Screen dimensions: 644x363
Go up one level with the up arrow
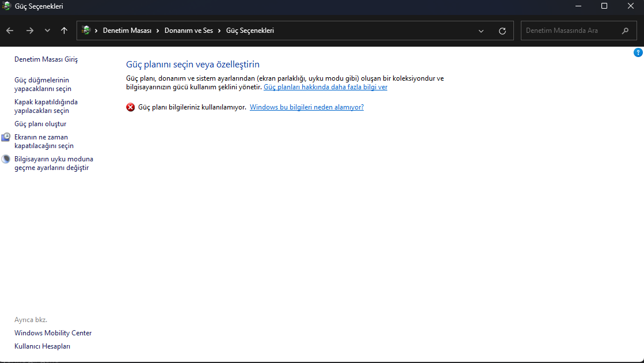click(x=64, y=31)
